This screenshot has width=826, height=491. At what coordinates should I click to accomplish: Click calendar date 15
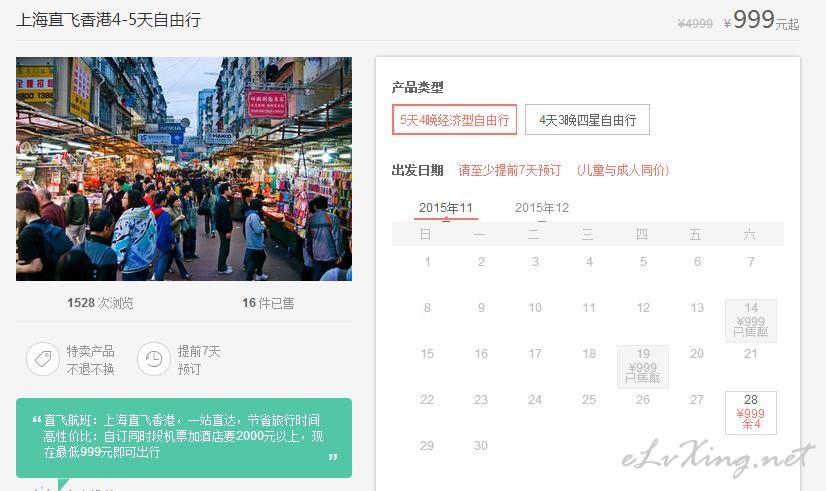coord(427,353)
